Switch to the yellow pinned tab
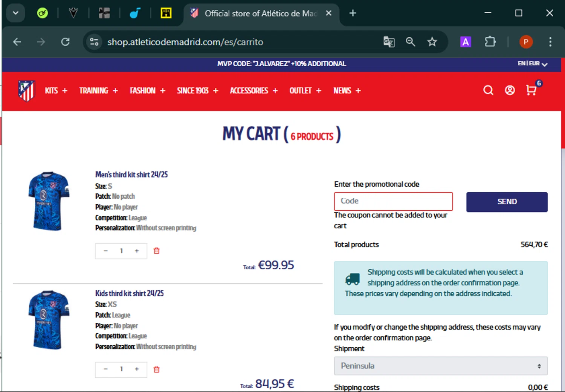The image size is (565, 392). coord(166,14)
